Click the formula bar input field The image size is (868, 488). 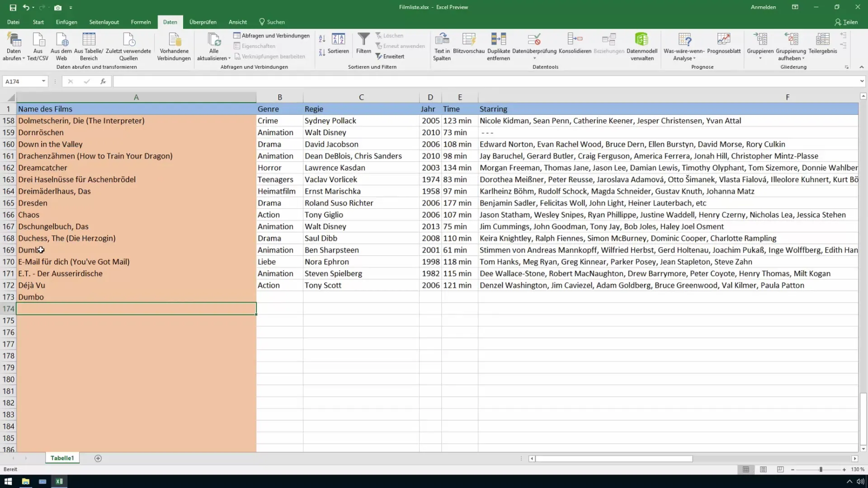point(486,81)
